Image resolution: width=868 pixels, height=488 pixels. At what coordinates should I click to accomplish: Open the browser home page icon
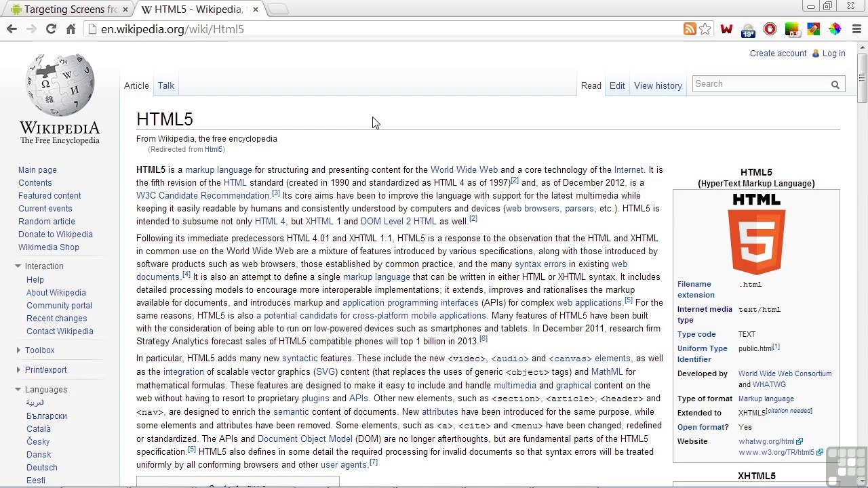tap(71, 29)
